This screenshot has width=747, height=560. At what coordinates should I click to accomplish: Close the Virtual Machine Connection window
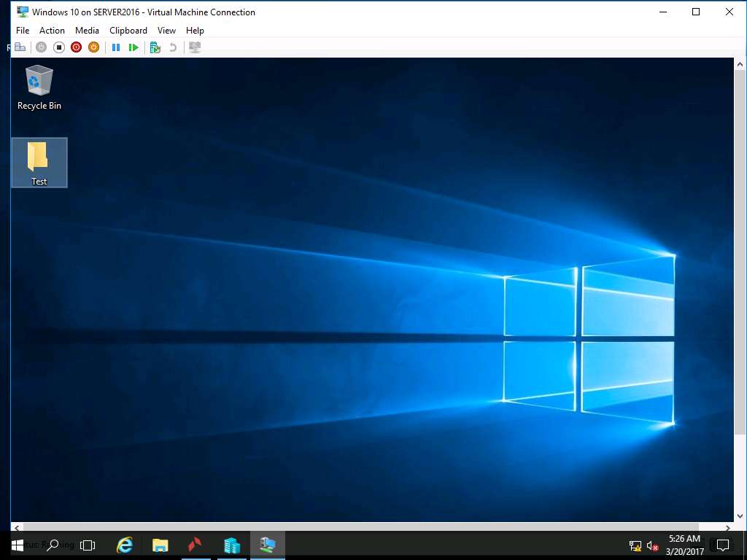click(729, 12)
